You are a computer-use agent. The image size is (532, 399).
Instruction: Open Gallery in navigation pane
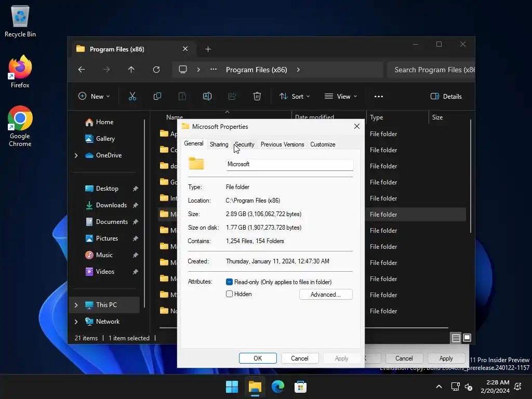(105, 139)
